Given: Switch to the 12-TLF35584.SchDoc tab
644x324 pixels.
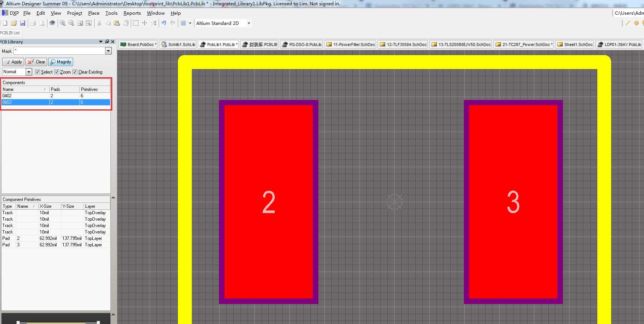Looking at the screenshot, I should coord(403,44).
